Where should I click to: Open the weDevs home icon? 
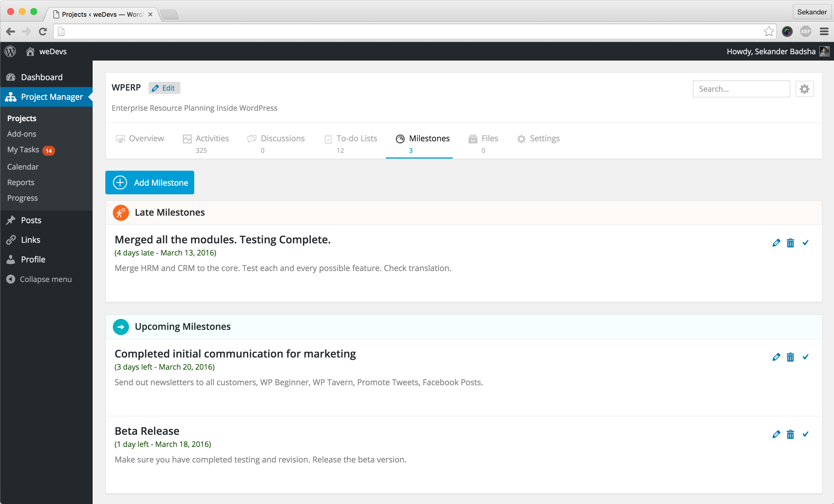(x=30, y=51)
